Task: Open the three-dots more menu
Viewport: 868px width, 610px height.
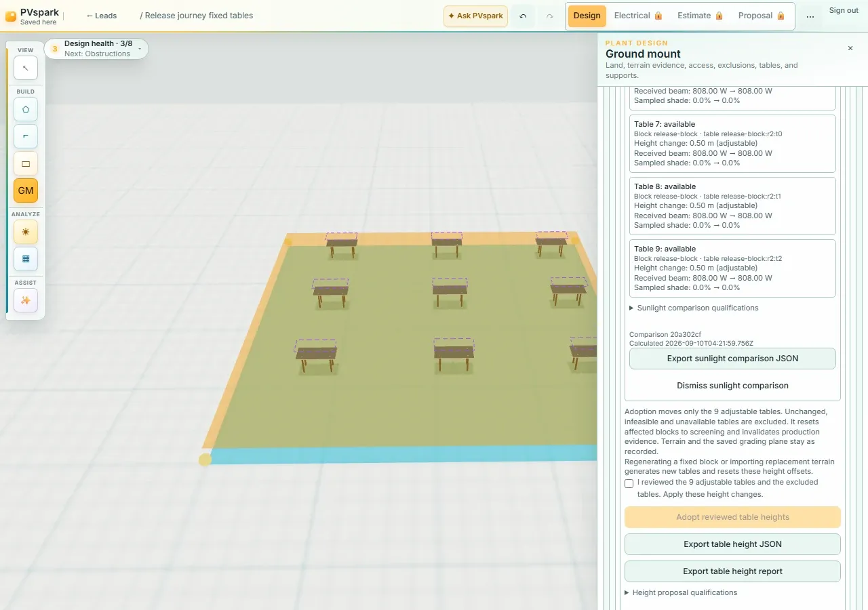Action: pos(810,16)
